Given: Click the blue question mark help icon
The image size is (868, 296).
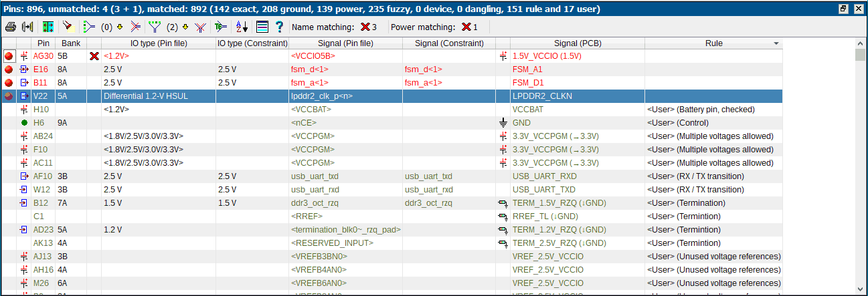Looking at the screenshot, I should point(279,27).
